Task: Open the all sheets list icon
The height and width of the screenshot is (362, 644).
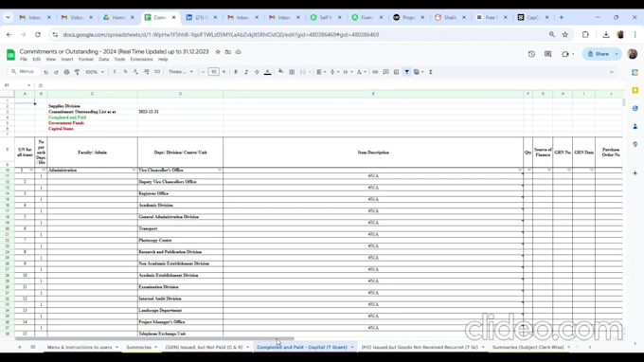Action: pyautogui.click(x=33, y=347)
